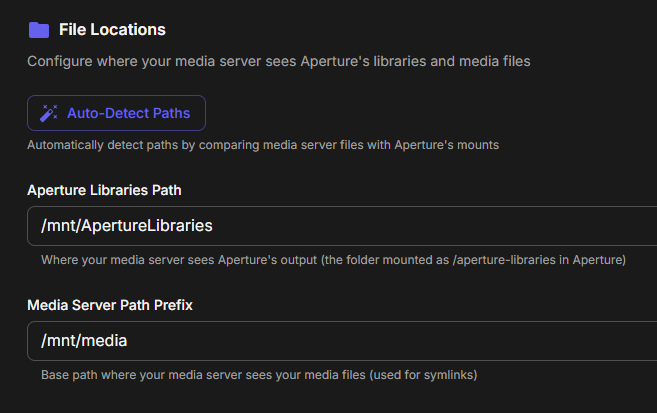This screenshot has width=657, height=413.
Task: Focus the Aperture Libraries Path input field
Action: pos(400,226)
